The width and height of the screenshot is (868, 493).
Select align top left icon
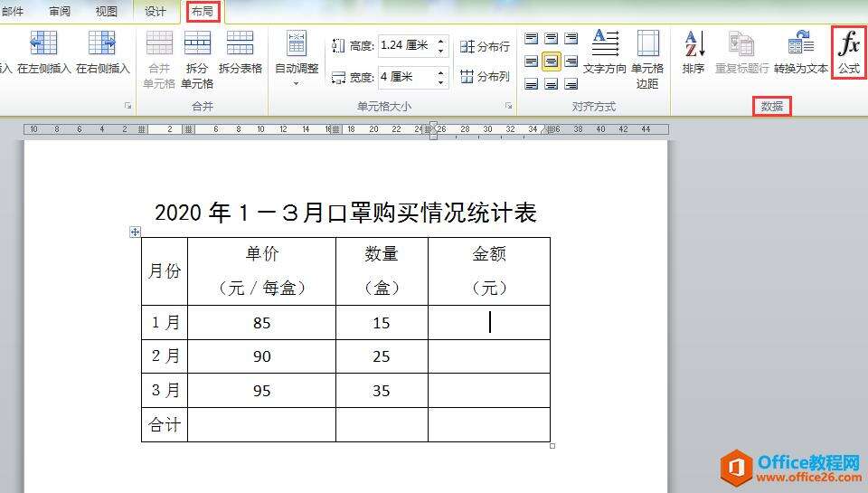pyautogui.click(x=531, y=38)
